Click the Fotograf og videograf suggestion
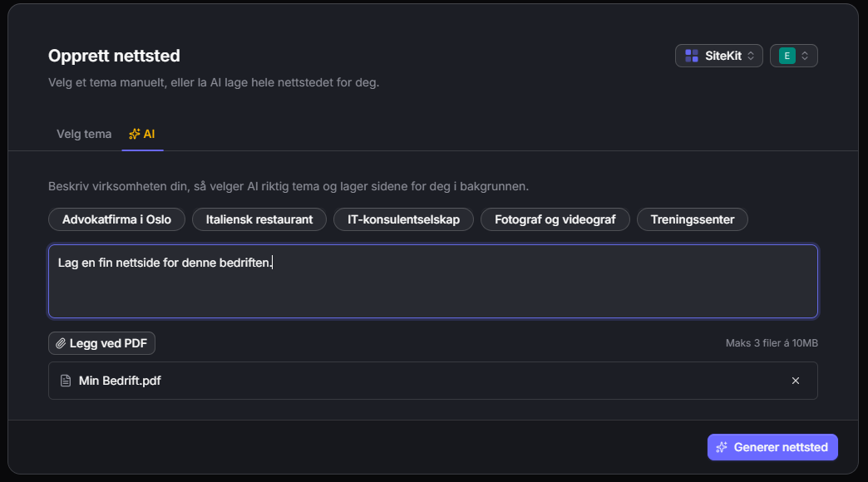The image size is (868, 482). [x=555, y=219]
